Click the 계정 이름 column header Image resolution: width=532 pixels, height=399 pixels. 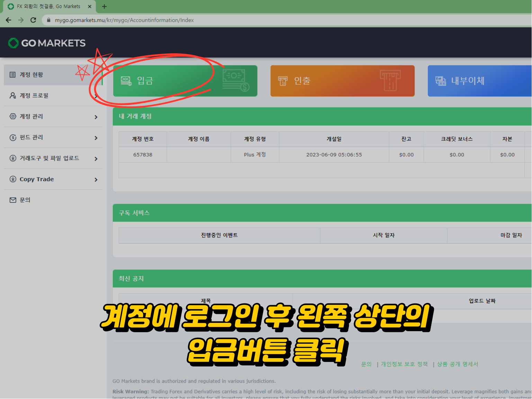tap(199, 139)
